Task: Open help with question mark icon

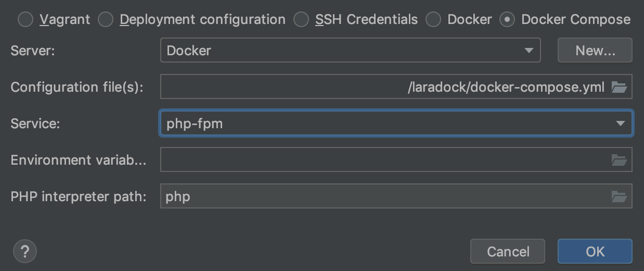Action: [x=24, y=251]
